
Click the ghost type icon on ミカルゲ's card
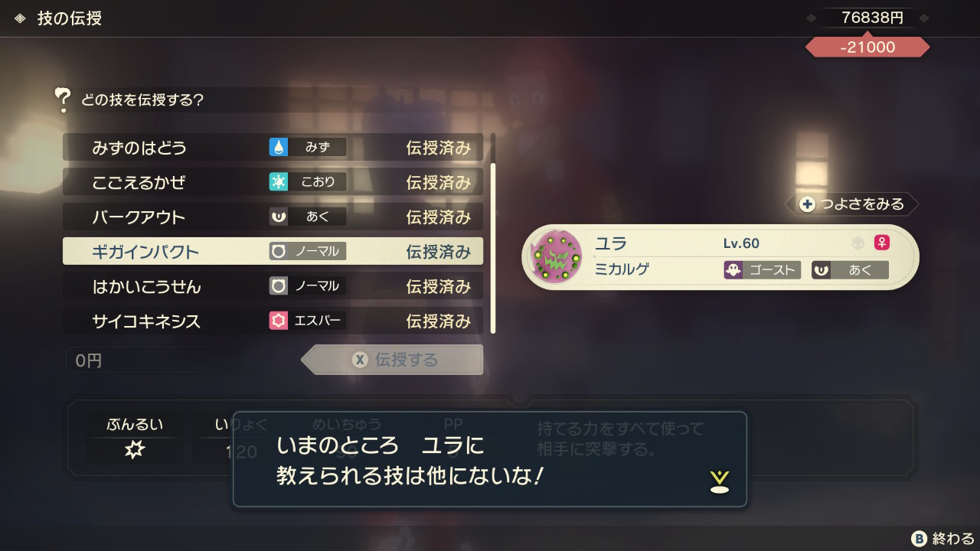[x=733, y=270]
